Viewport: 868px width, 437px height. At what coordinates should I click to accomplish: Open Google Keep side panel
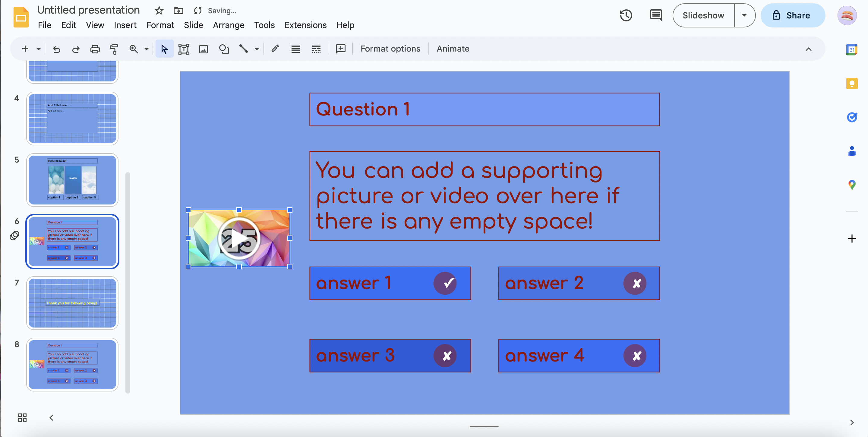(x=851, y=84)
